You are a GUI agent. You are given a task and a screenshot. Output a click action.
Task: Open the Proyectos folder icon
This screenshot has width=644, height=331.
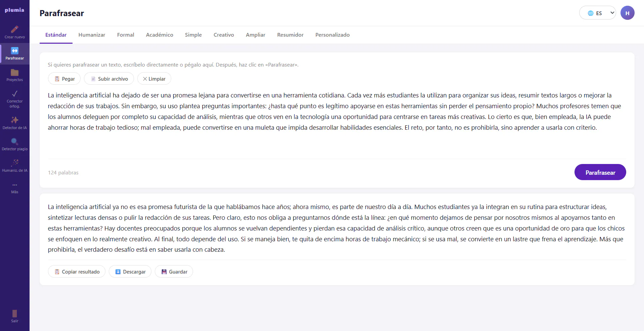[14, 72]
